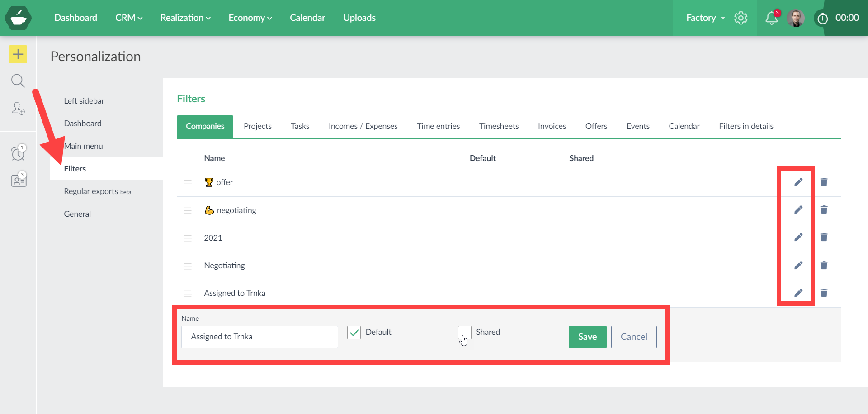The height and width of the screenshot is (414, 868).
Task: Grab the drag handle of 'Negotiating' row
Action: tap(188, 266)
